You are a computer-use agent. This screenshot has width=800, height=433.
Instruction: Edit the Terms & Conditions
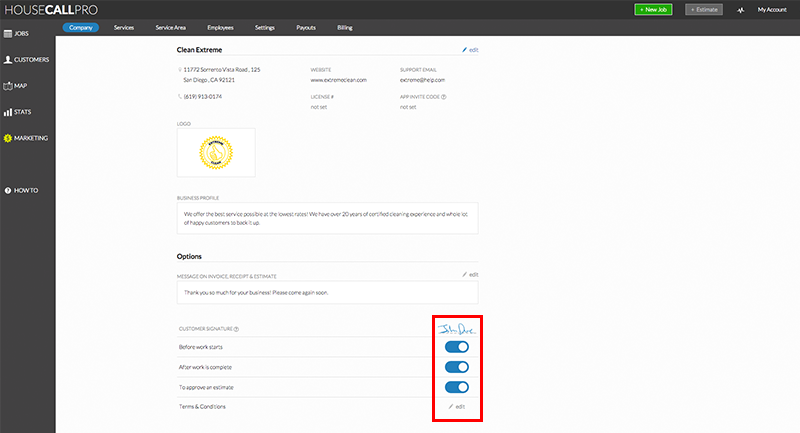(456, 407)
